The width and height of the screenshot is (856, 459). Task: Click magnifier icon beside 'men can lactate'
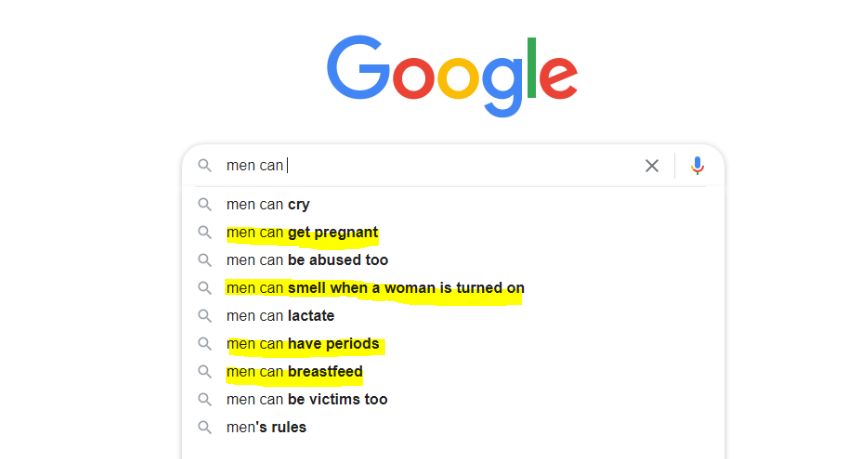coord(205,316)
